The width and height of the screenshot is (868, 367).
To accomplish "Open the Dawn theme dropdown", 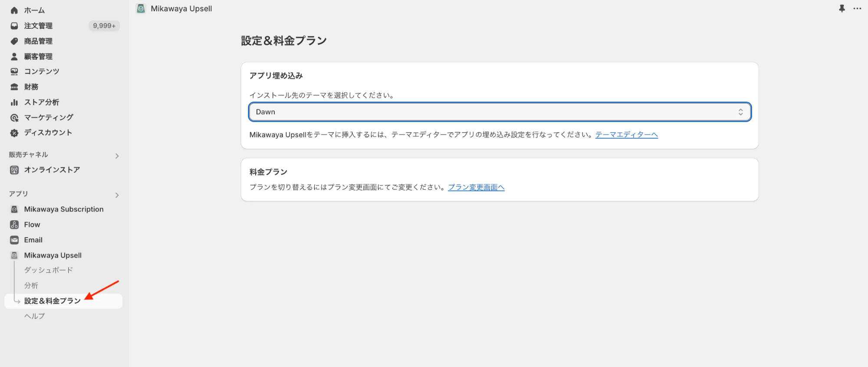I will point(500,112).
